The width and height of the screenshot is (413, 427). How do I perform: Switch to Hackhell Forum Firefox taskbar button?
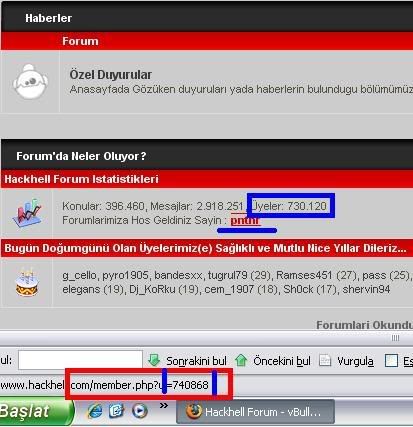[255, 412]
